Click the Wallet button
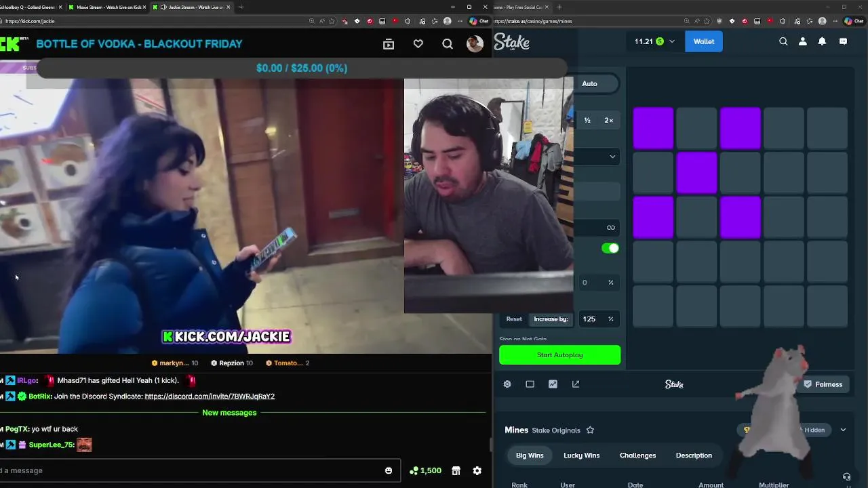 (704, 41)
